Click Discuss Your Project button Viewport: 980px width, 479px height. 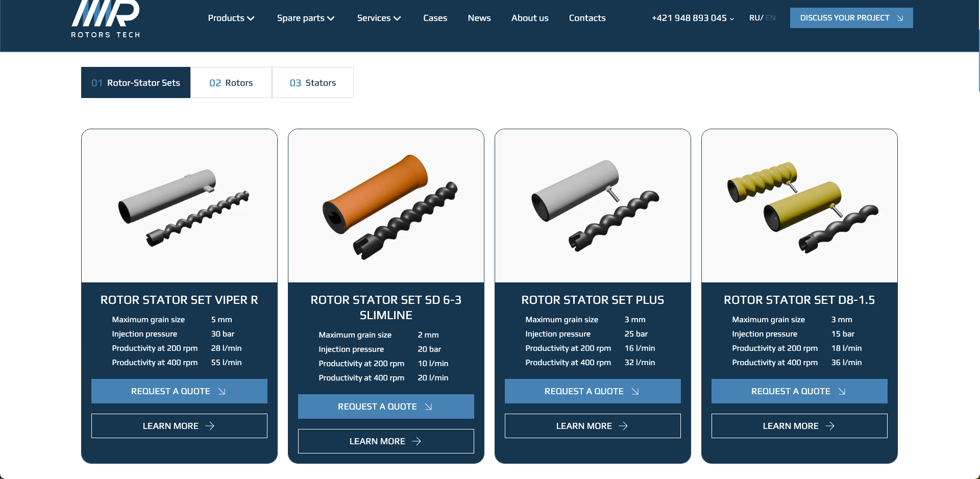click(x=851, y=18)
